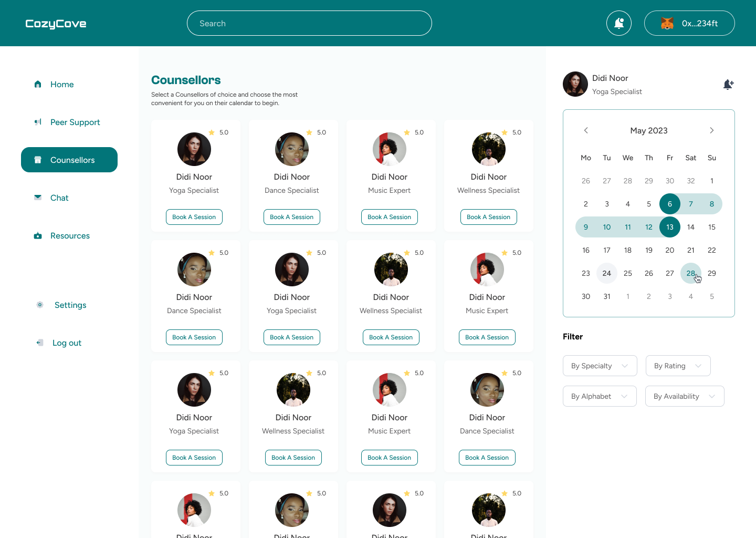The height and width of the screenshot is (538, 756).
Task: Open the By Availability filter dropdown
Action: (685, 396)
